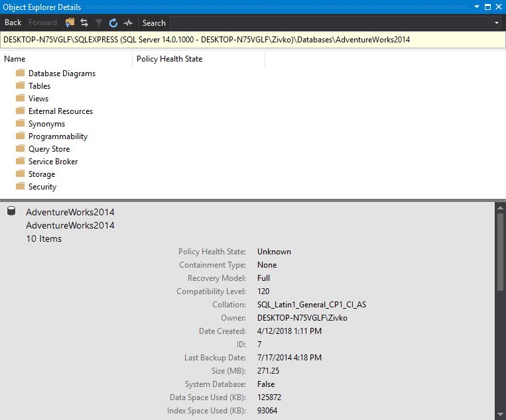Open the Search box dropdown arrow
This screenshot has width=506, height=420.
point(497,23)
